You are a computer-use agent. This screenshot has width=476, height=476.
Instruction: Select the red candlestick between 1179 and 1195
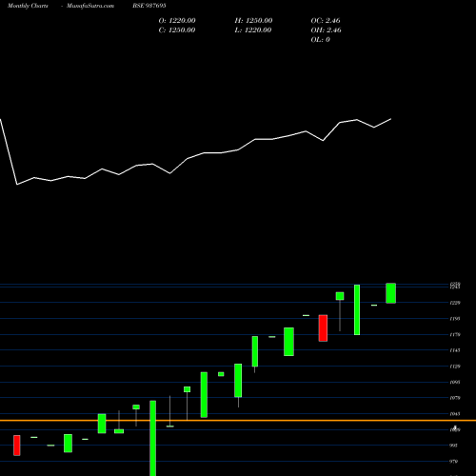pos(323,328)
